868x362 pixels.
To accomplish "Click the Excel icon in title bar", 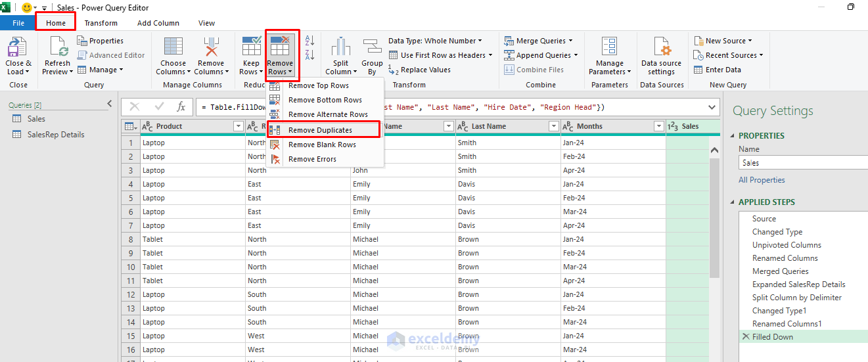I will pyautogui.click(x=6, y=7).
